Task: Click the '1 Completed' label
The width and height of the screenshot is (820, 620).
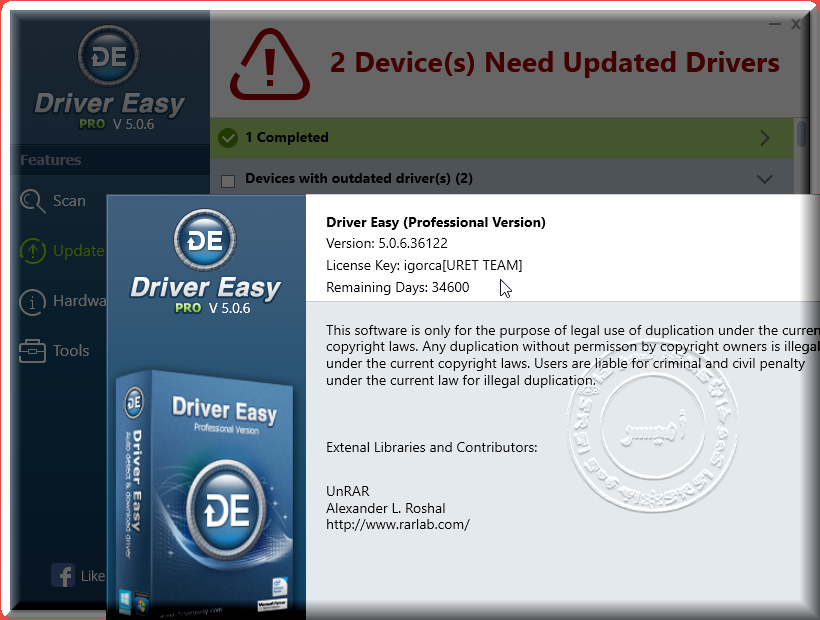Action: coord(287,137)
